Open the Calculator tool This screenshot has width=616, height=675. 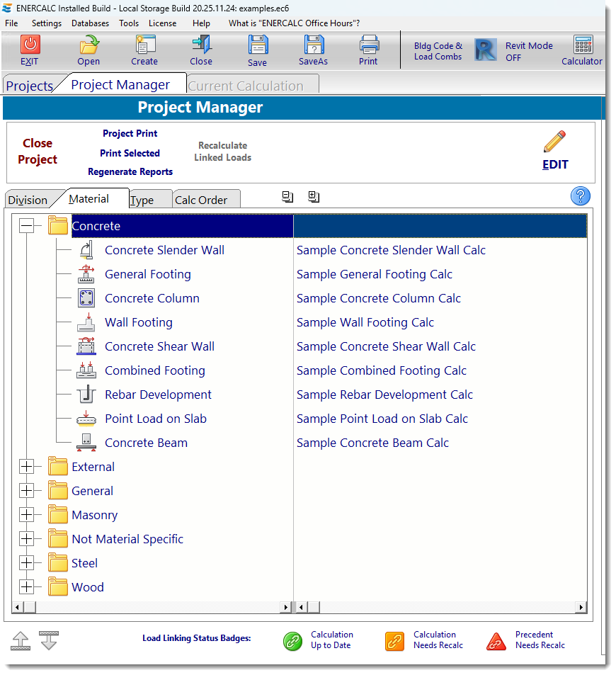pos(583,45)
